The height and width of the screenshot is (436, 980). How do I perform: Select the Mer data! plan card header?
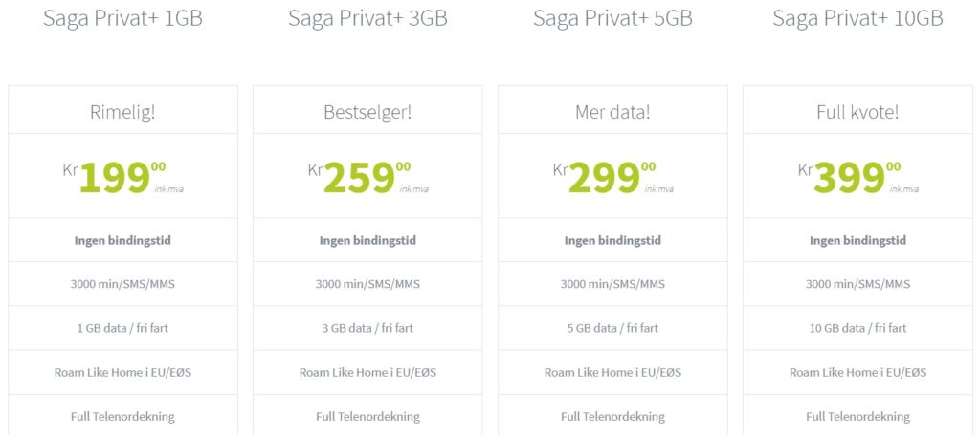pos(612,113)
